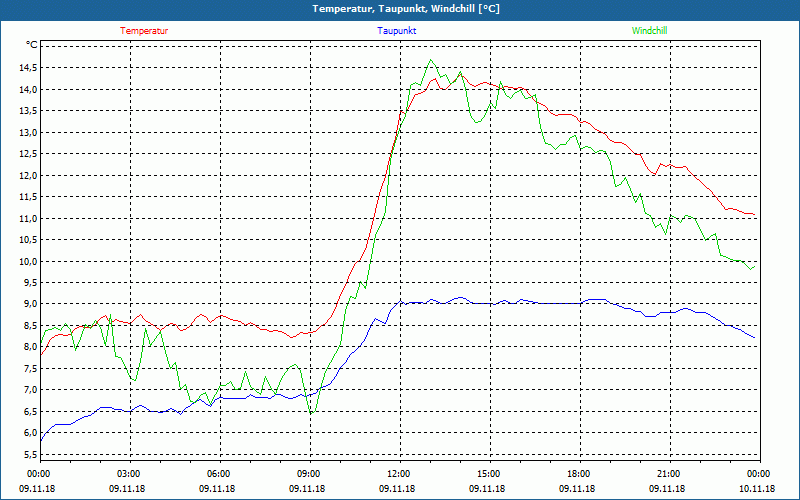
Task: Click the 11,5 y-axis value
Action: 29,197
